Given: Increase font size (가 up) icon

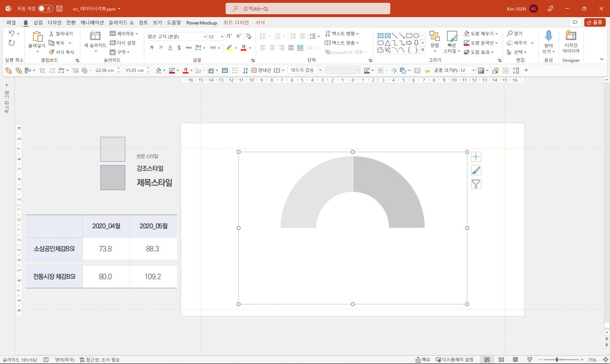Looking at the screenshot, I should (x=229, y=36).
